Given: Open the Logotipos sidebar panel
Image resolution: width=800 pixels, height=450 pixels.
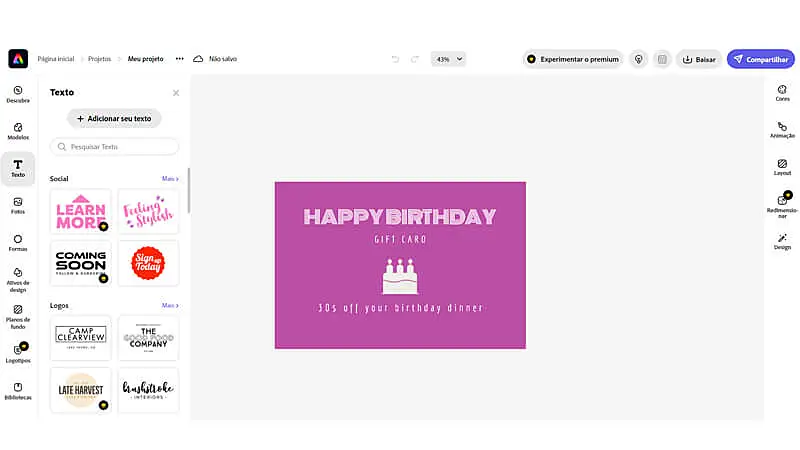Looking at the screenshot, I should point(18,353).
